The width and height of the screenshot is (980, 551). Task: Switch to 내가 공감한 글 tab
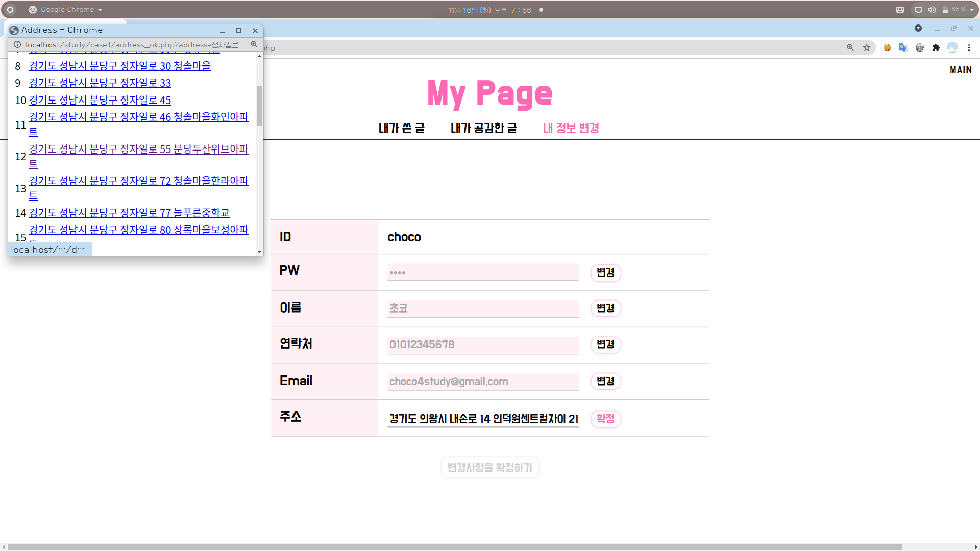coord(483,128)
